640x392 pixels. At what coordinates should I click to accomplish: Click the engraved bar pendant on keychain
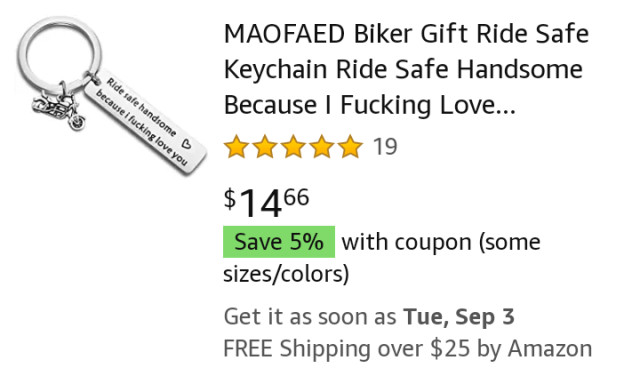pos(146,122)
